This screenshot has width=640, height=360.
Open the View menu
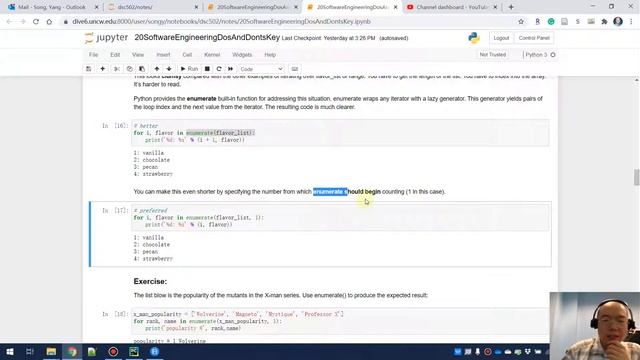138,55
